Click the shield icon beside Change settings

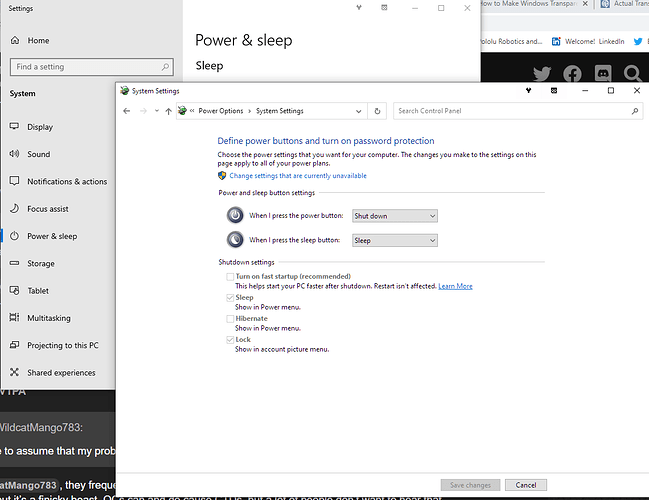(x=222, y=175)
